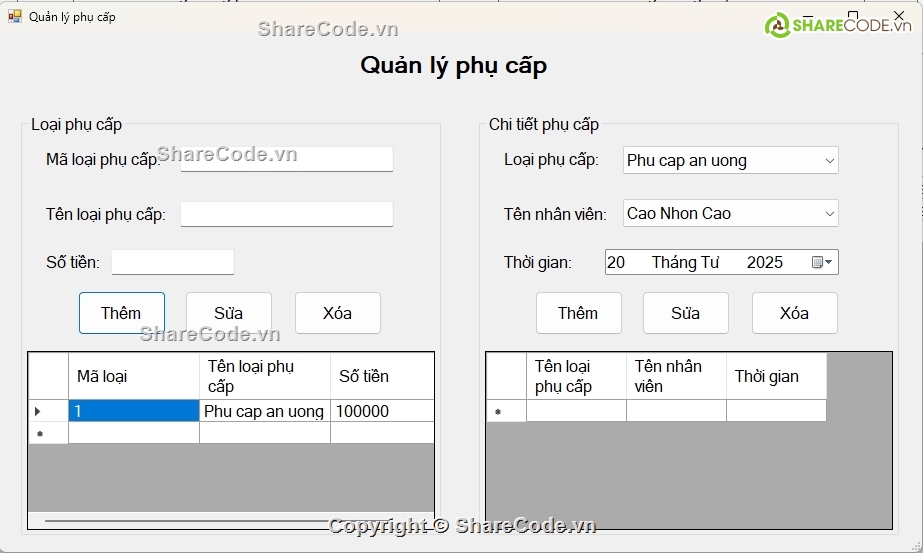Click the Tên nhân viên column header
Viewport: 923px width, 553px height.
pos(676,376)
